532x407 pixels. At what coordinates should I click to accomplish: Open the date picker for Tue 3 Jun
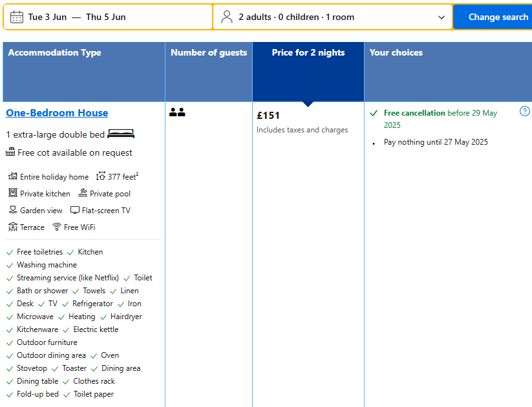coord(76,17)
